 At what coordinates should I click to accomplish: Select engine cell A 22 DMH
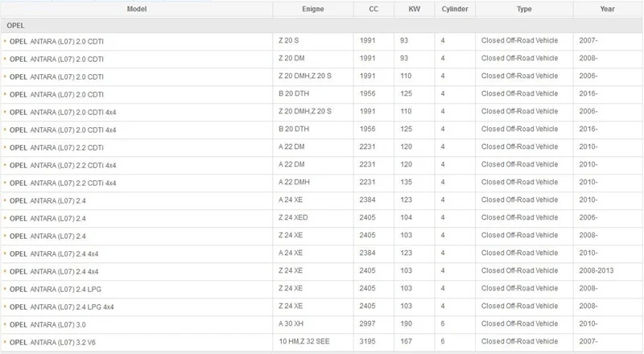[294, 182]
